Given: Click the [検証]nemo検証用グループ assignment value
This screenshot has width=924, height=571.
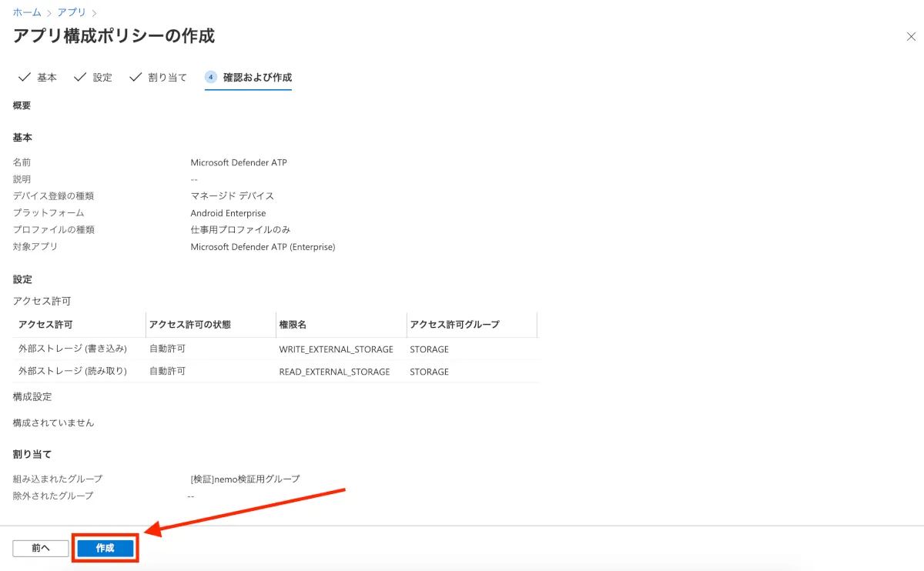Looking at the screenshot, I should 245,479.
